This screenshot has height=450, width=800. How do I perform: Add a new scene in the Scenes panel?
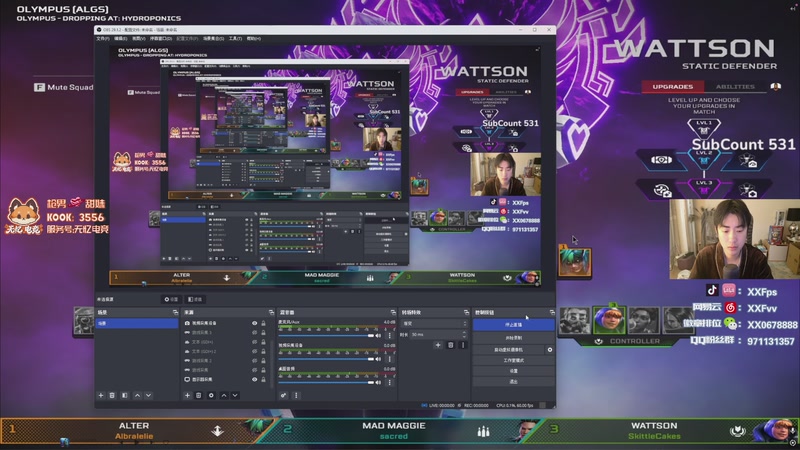(101, 395)
